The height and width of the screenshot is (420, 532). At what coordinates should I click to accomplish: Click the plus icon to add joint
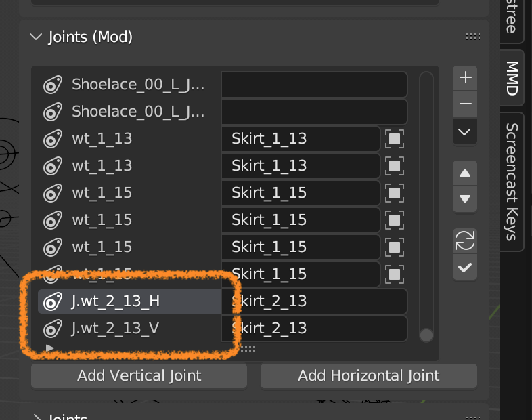pos(465,77)
